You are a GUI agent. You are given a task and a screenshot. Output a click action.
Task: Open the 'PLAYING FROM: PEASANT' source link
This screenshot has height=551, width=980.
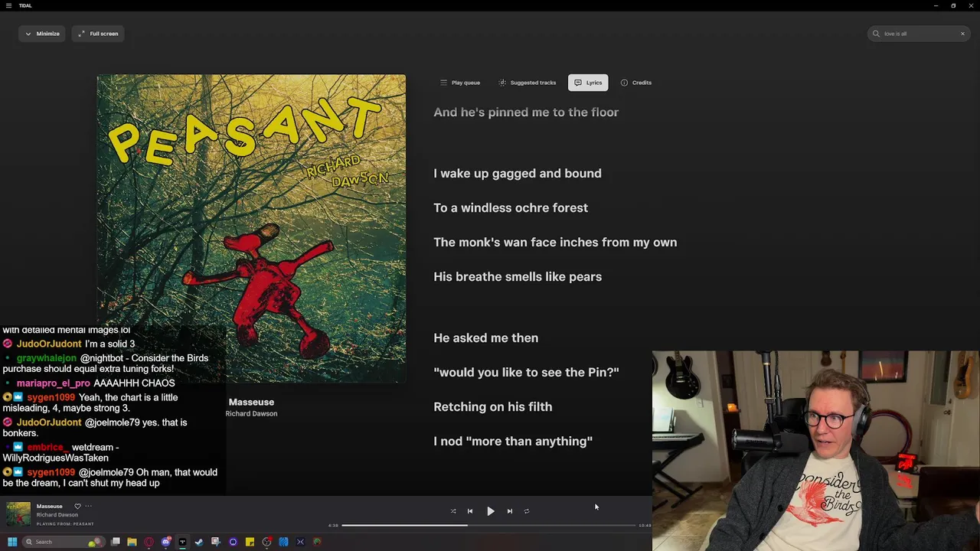(65, 524)
